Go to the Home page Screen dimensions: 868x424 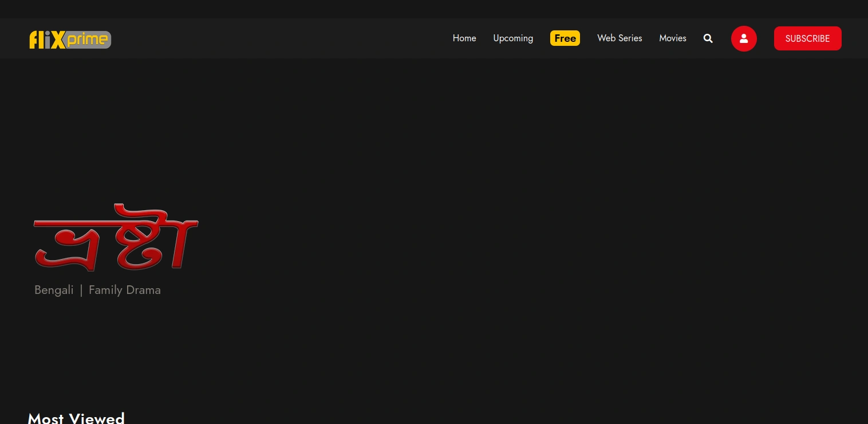coord(464,38)
